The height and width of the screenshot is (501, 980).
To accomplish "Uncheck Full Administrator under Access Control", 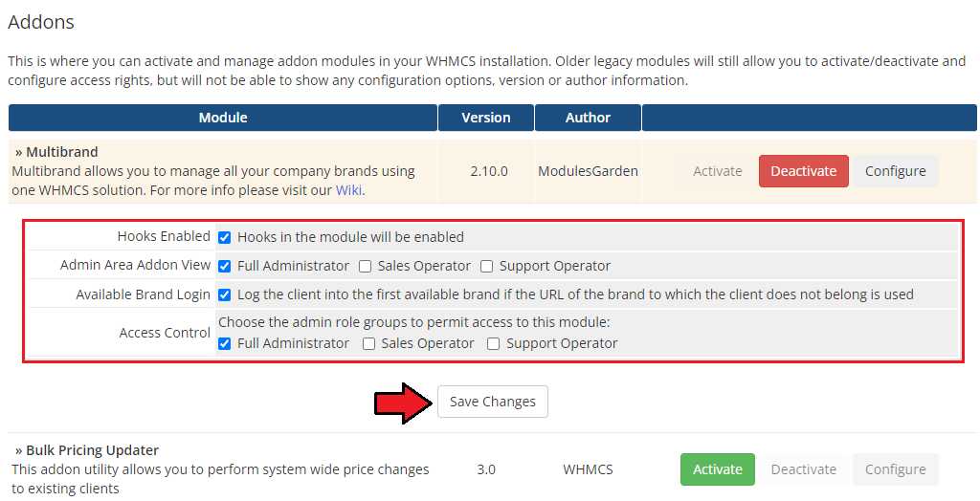I will coord(224,343).
